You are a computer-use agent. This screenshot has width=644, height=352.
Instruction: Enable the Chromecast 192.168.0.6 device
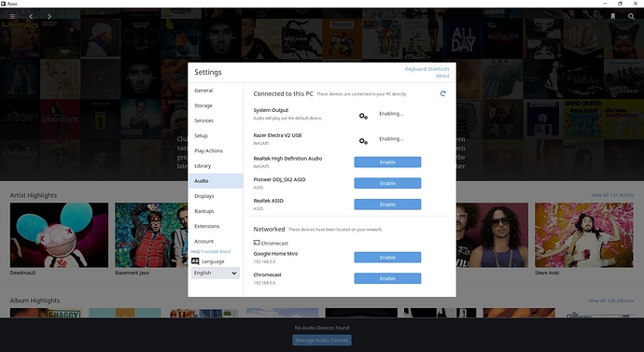tap(387, 278)
